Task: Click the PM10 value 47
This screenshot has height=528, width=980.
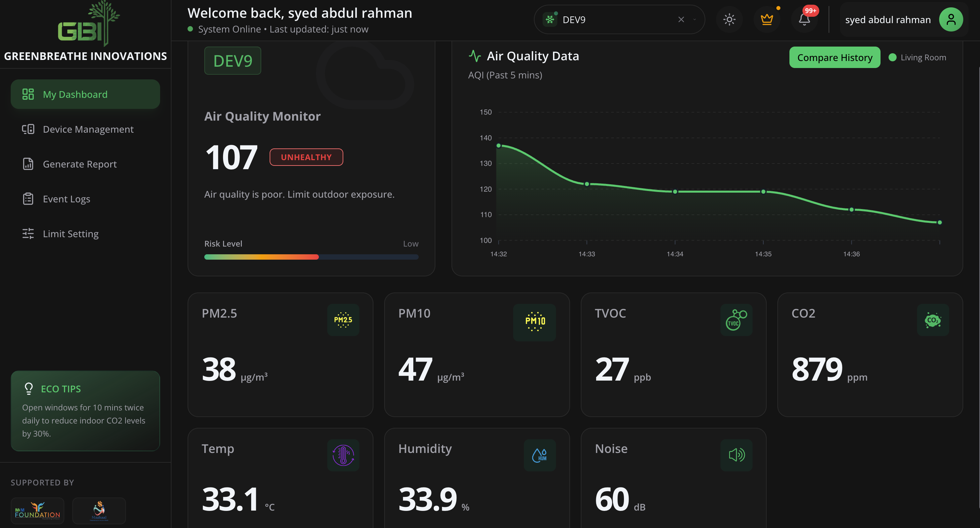Action: click(x=415, y=369)
